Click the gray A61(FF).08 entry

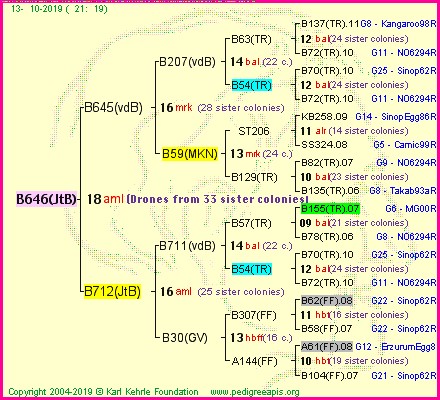point(327,347)
